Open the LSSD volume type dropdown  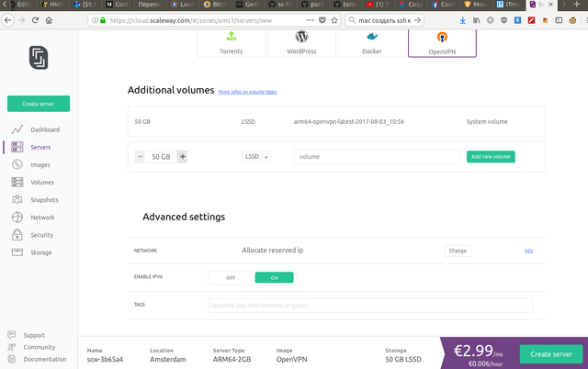pos(256,157)
